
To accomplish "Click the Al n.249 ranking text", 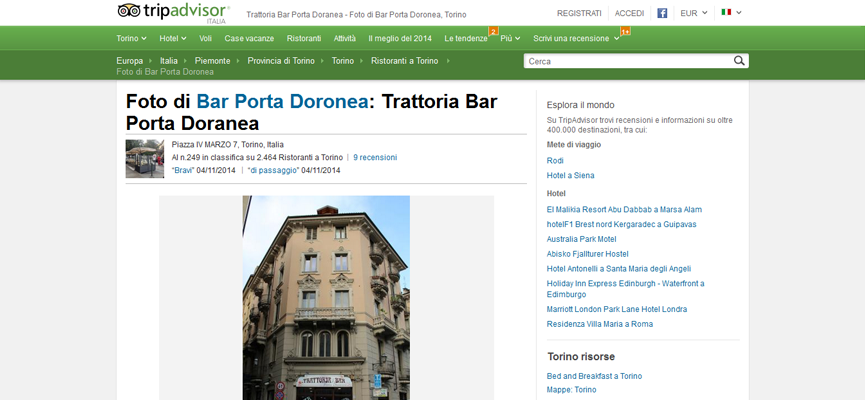I will pyautogui.click(x=257, y=157).
